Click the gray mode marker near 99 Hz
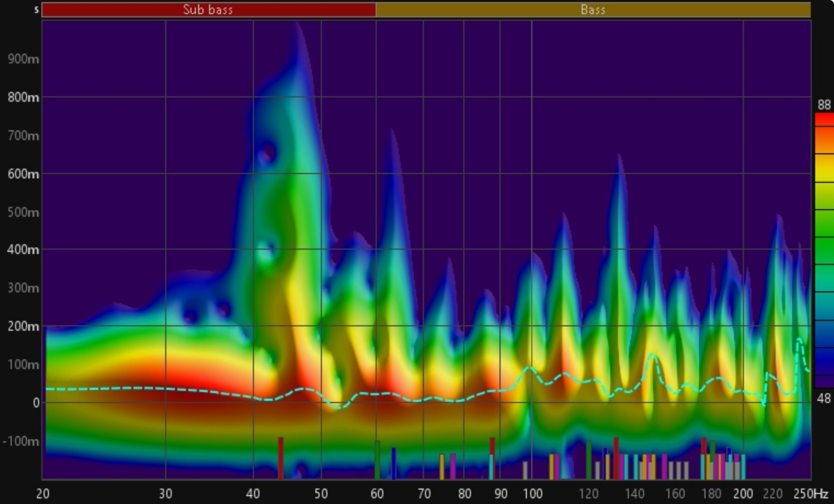The height and width of the screenshot is (504, 834). point(525,470)
